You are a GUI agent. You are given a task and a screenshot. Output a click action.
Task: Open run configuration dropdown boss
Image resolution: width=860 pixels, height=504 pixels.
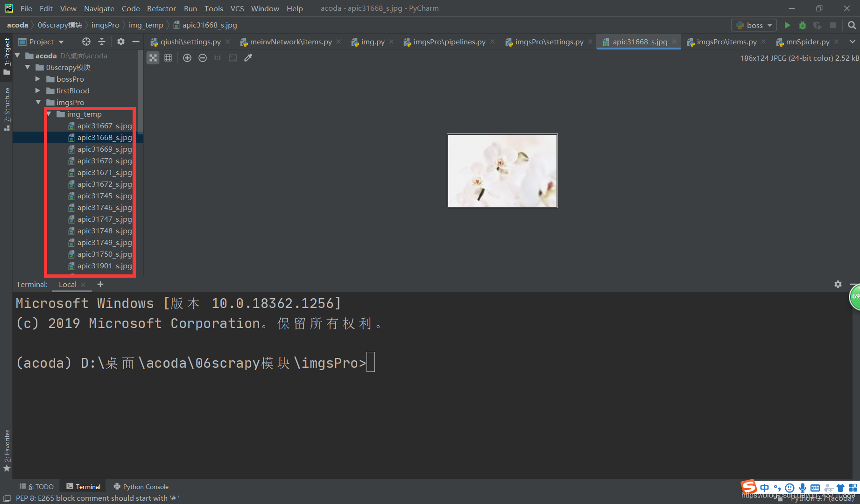pyautogui.click(x=754, y=25)
